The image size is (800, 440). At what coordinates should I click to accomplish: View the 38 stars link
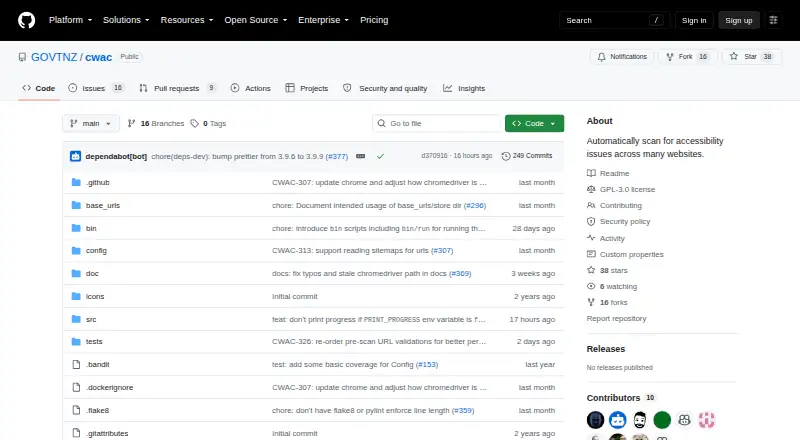point(607,271)
